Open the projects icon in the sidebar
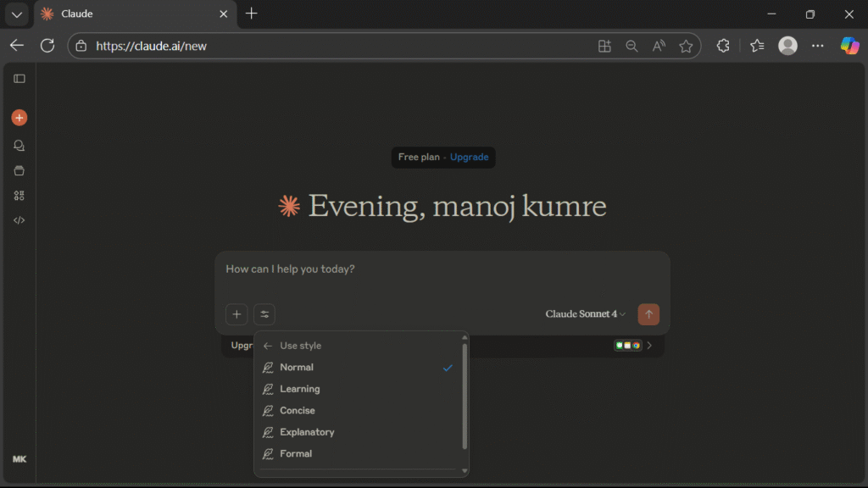Screen dimensions: 868x488 pyautogui.click(x=19, y=170)
